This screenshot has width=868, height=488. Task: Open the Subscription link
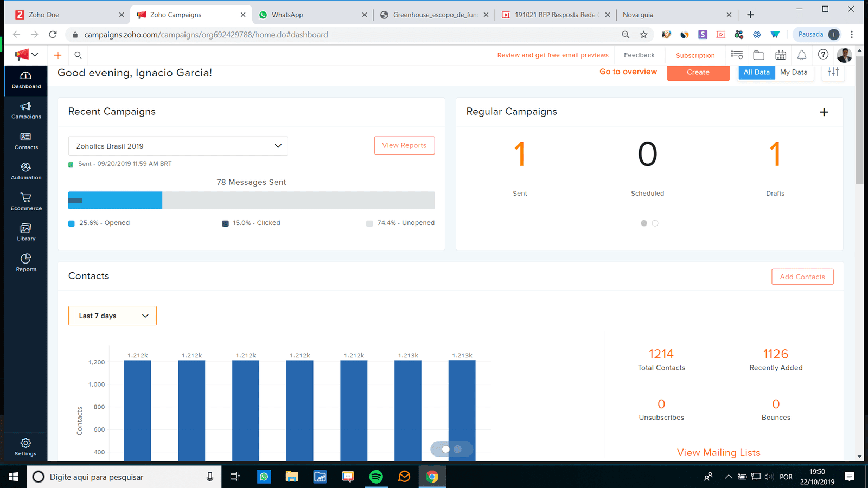click(695, 55)
